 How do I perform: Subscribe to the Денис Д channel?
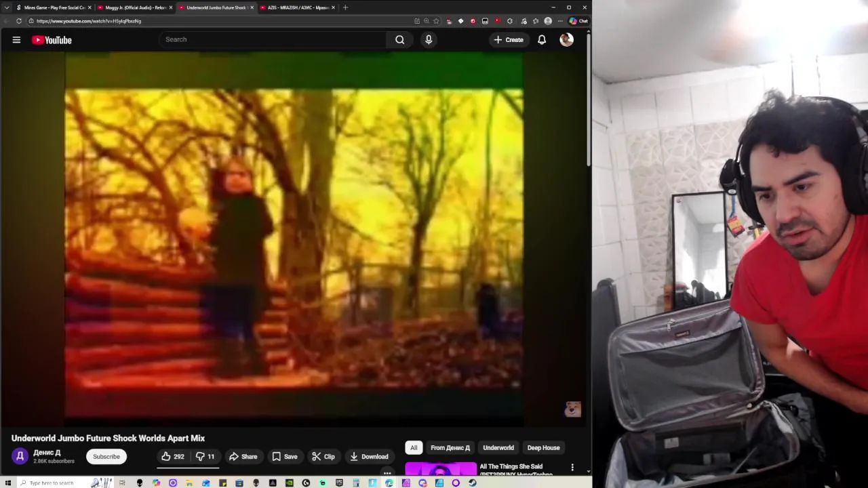coord(106,457)
